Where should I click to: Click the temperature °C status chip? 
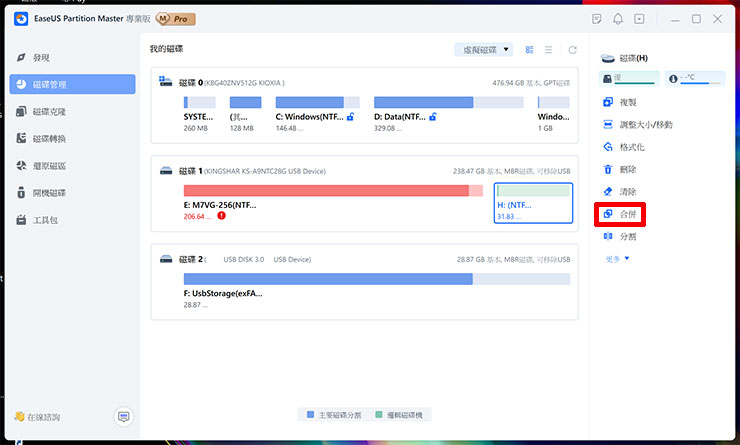click(695, 78)
